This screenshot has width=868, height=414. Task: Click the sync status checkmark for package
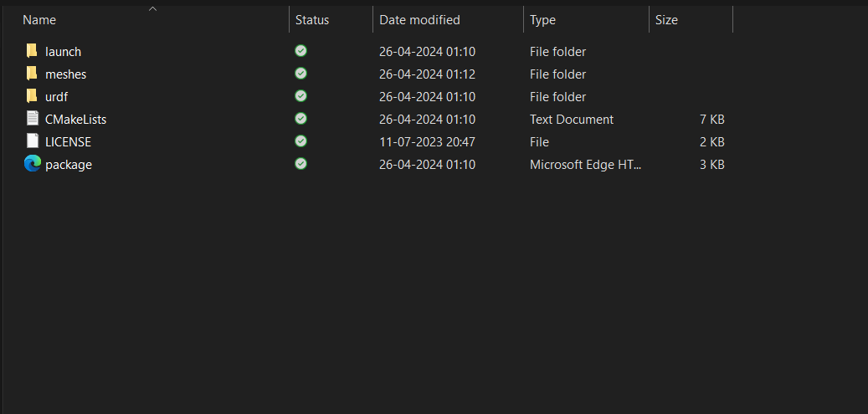[x=300, y=164]
